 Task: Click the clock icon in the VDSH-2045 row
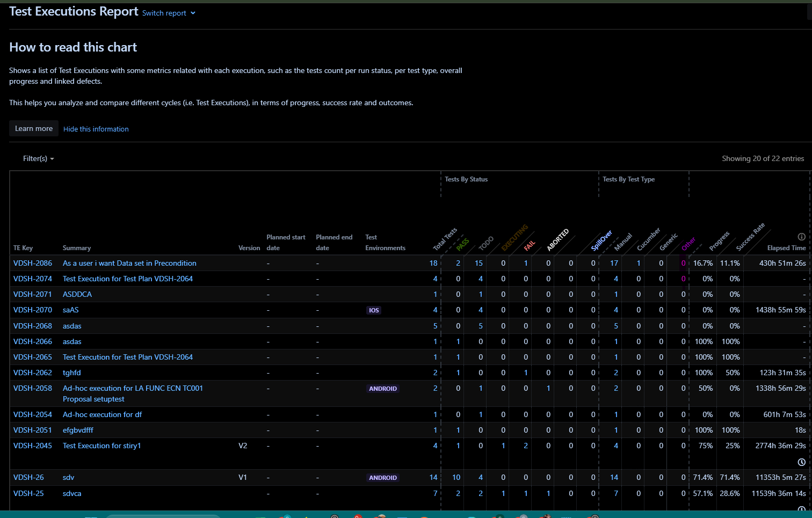(x=801, y=462)
